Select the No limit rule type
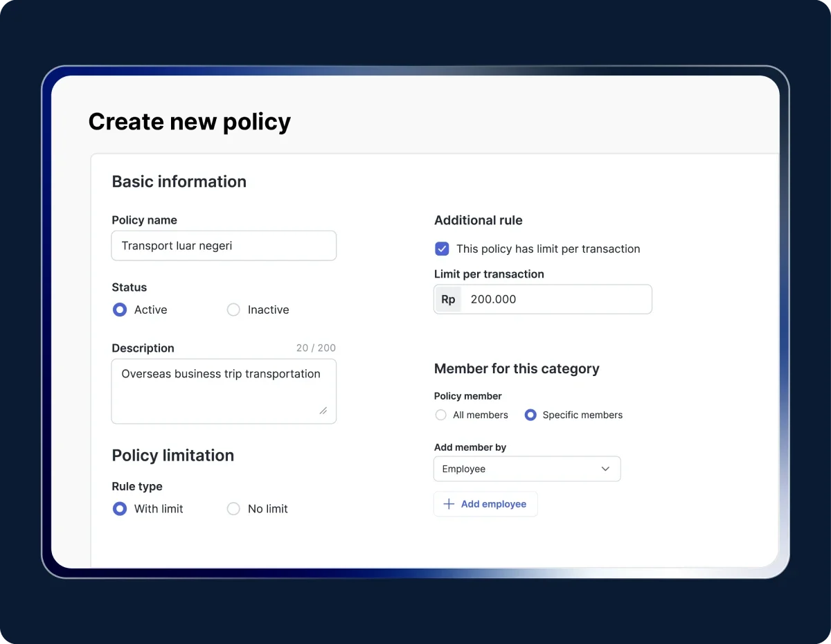This screenshot has width=831, height=644. (233, 509)
